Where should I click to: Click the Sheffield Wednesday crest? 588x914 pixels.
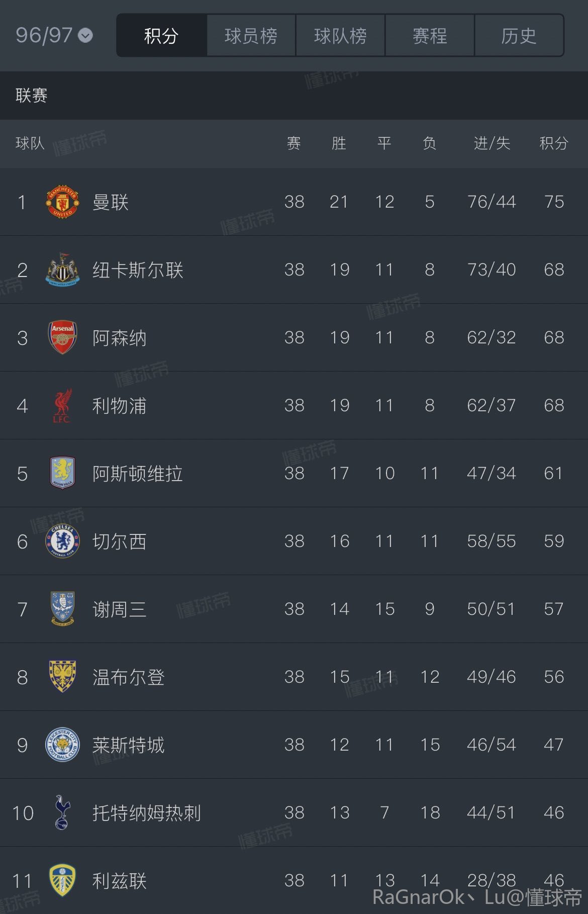pyautogui.click(x=62, y=609)
